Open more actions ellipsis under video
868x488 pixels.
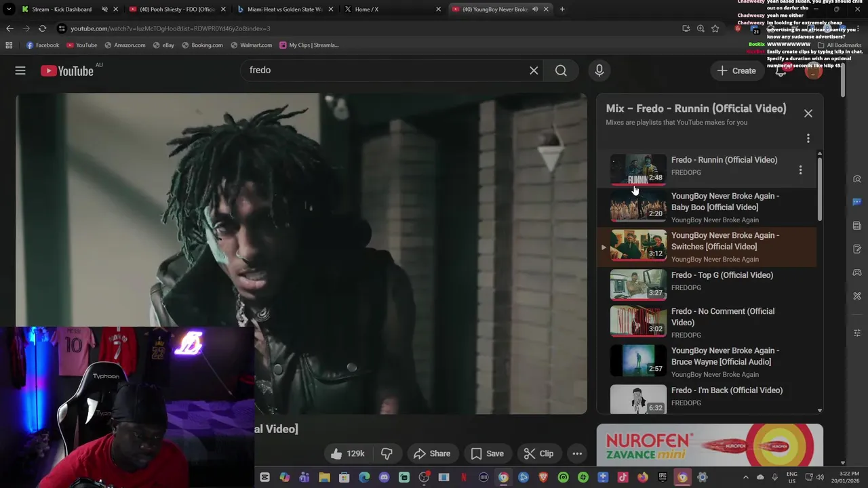point(577,453)
